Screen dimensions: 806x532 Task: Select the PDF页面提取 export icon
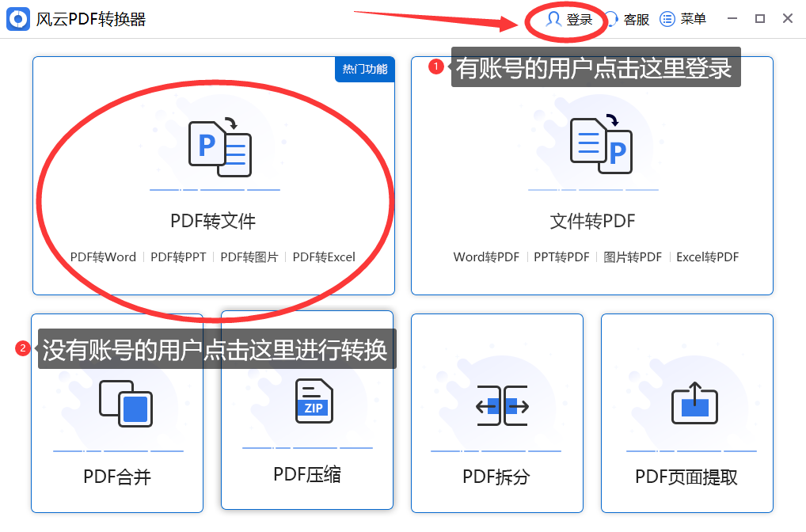click(x=694, y=403)
